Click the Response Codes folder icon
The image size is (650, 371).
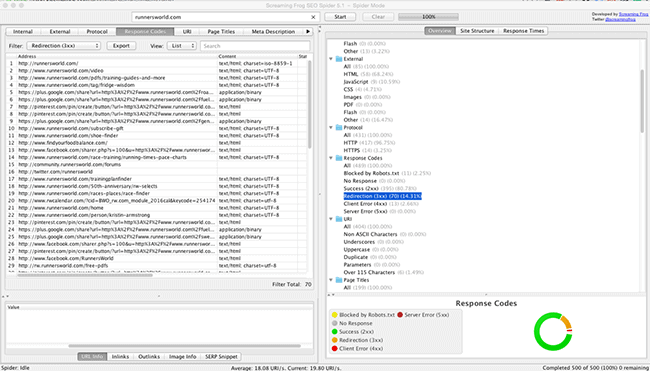339,158
